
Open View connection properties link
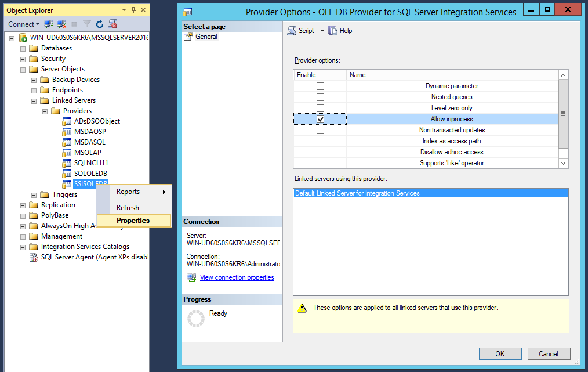237,277
